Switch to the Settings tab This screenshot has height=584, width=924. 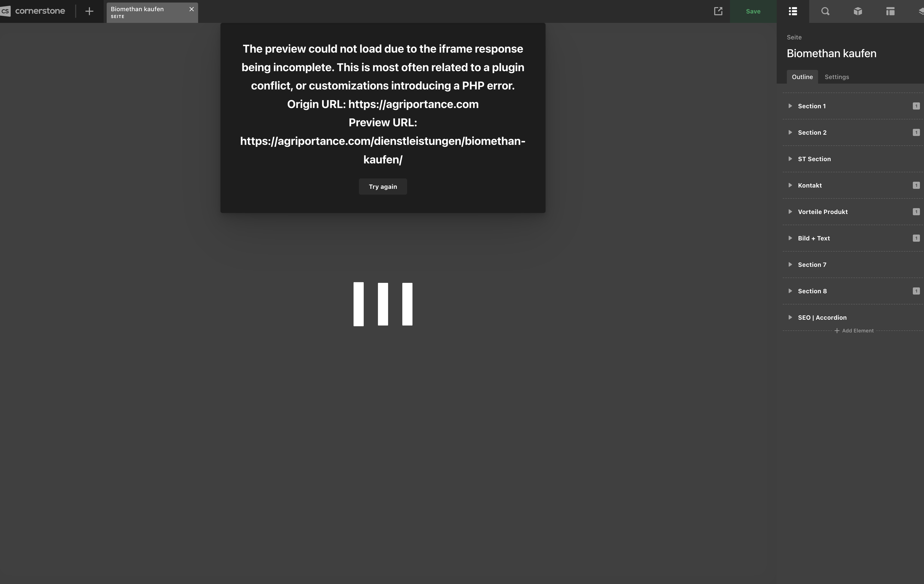(x=837, y=77)
